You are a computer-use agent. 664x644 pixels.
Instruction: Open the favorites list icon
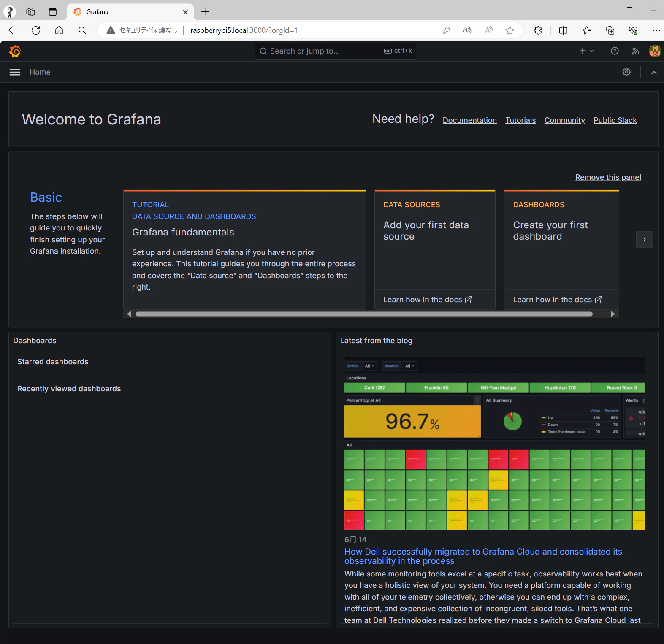tap(587, 30)
